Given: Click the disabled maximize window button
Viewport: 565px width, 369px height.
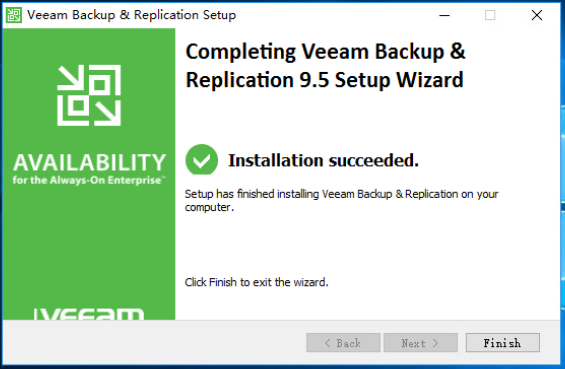Looking at the screenshot, I should tap(490, 15).
